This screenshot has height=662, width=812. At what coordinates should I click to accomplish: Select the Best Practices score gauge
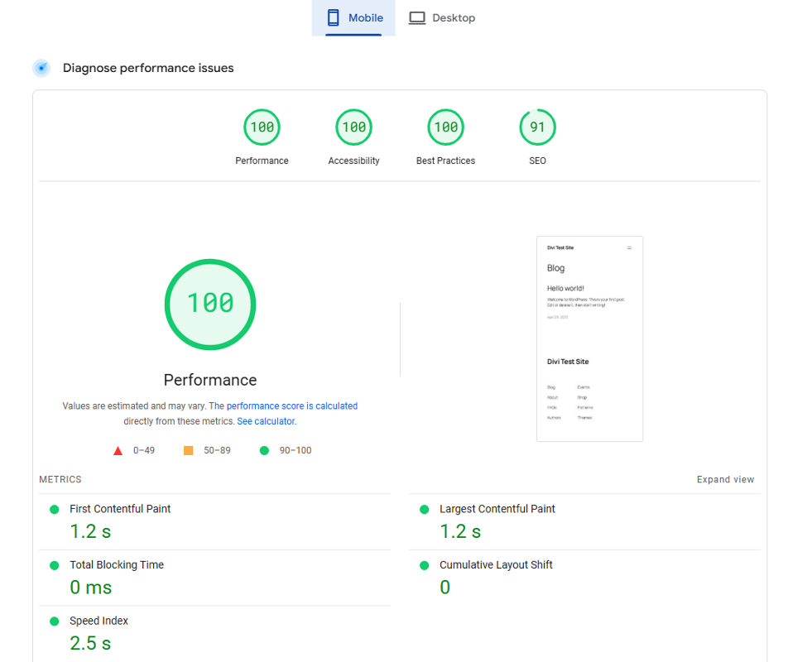445,127
